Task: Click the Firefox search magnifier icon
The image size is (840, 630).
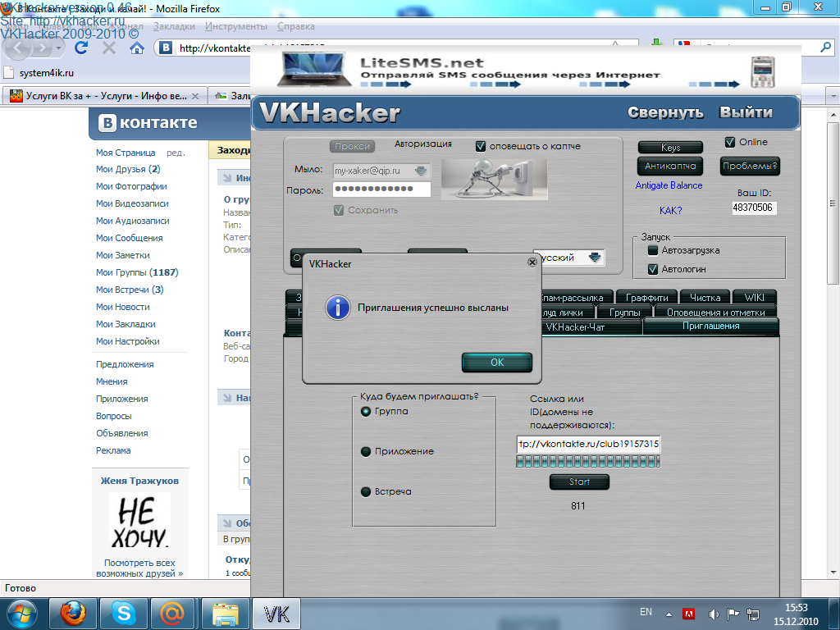Action: click(825, 48)
